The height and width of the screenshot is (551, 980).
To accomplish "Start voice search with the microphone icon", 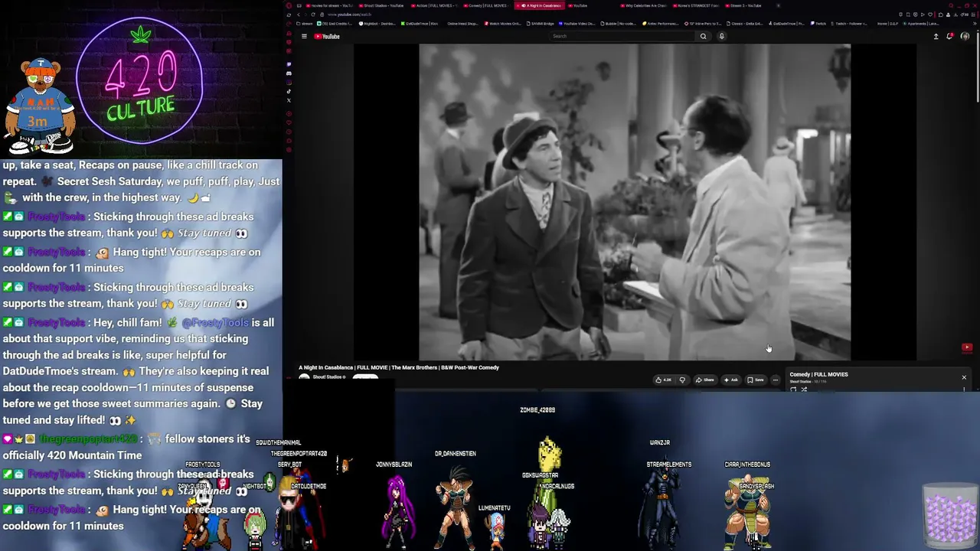I will coord(721,36).
